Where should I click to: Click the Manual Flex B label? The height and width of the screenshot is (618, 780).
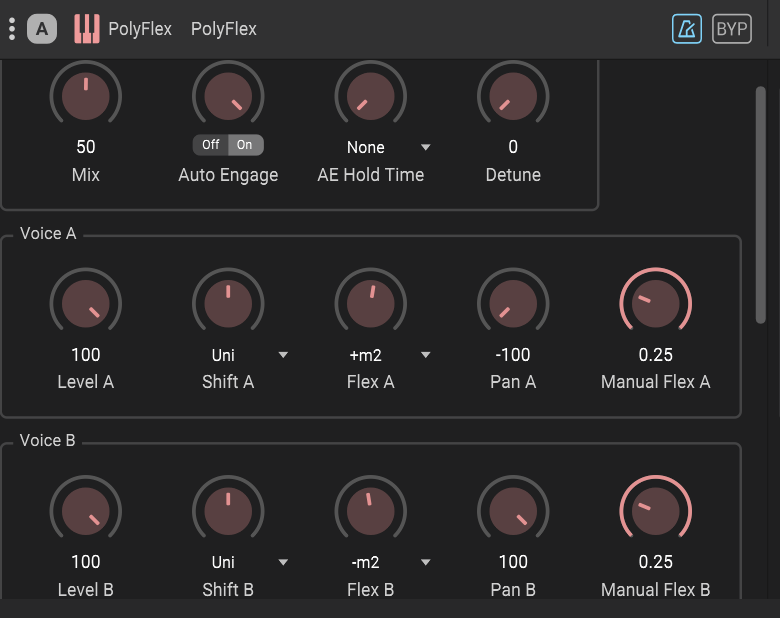pyautogui.click(x=656, y=590)
